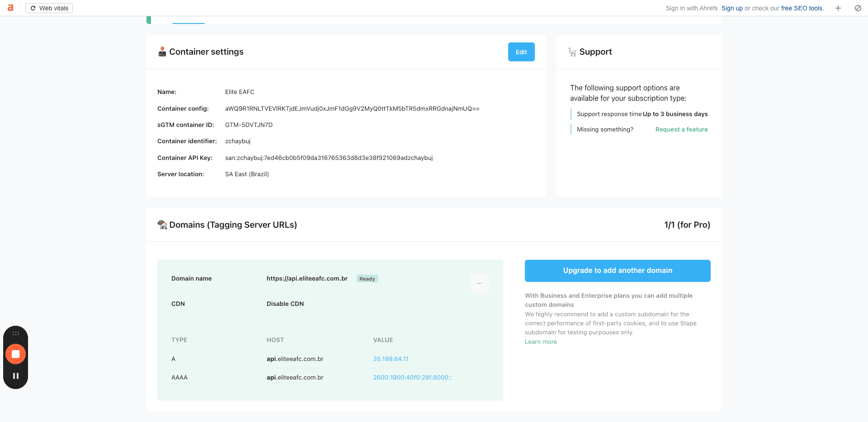Image resolution: width=868 pixels, height=422 pixels.
Task: Click the container name Elite EAFC
Action: 240,92
